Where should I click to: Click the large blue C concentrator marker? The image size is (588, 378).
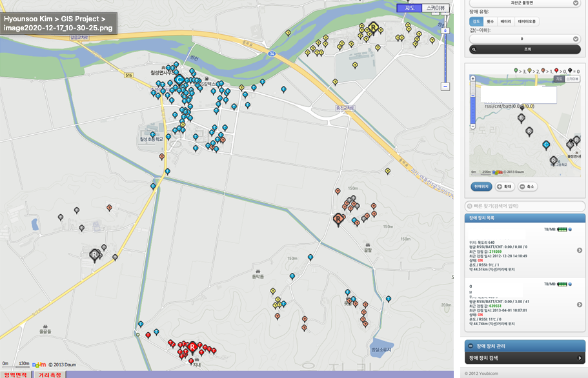coord(179,80)
